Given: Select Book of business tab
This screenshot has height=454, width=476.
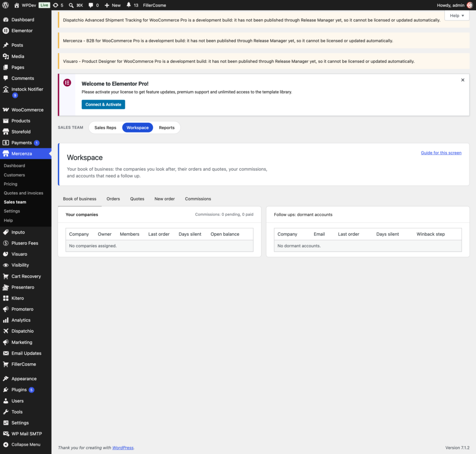Looking at the screenshot, I should click(x=79, y=199).
